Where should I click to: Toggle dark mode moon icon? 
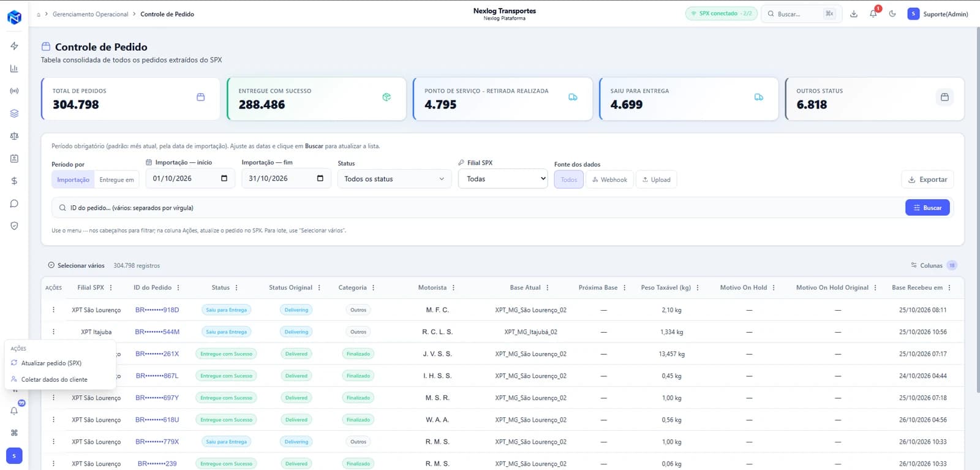[x=892, y=13]
